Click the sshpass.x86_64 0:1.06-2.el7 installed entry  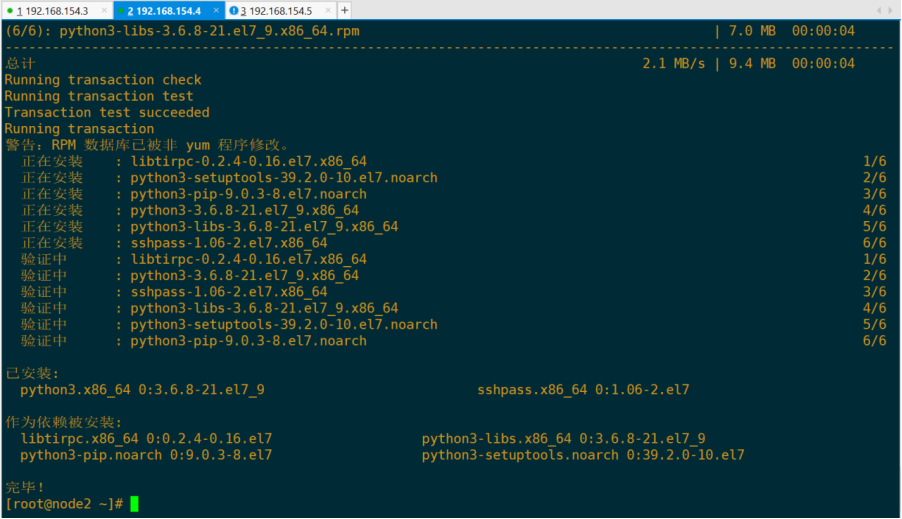point(583,390)
